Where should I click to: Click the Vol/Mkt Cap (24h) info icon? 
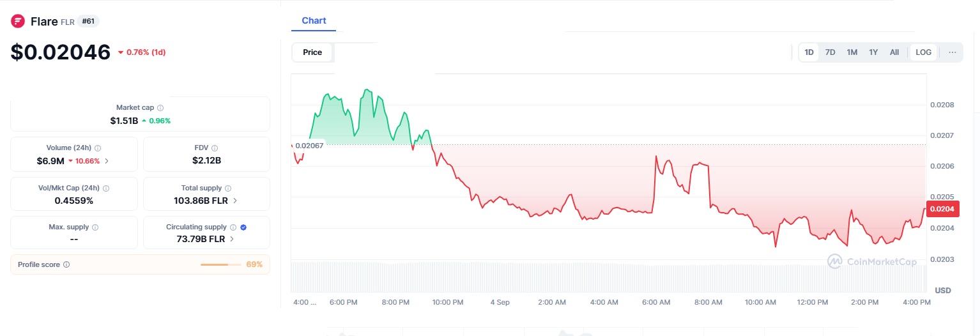coord(106,188)
